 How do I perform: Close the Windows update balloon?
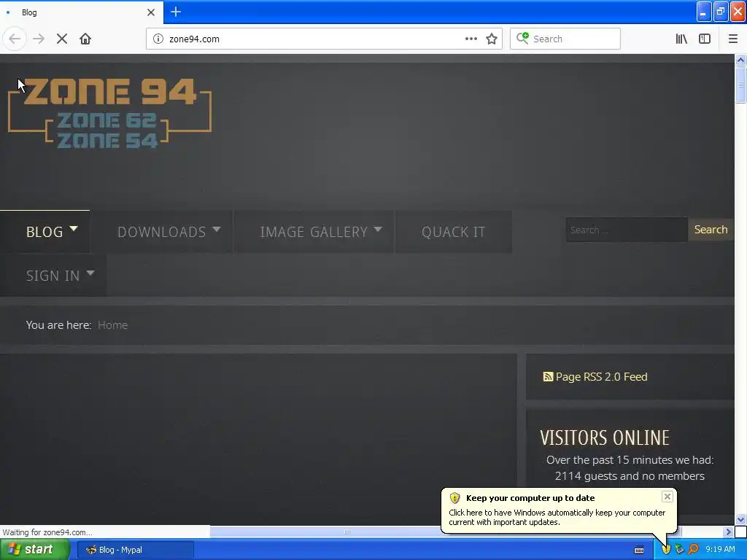tap(667, 497)
